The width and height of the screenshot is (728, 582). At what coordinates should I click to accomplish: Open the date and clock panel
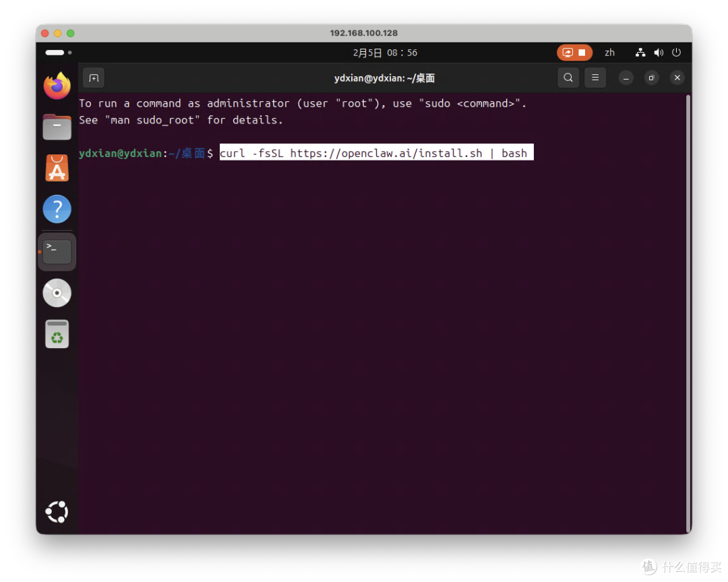pos(385,53)
